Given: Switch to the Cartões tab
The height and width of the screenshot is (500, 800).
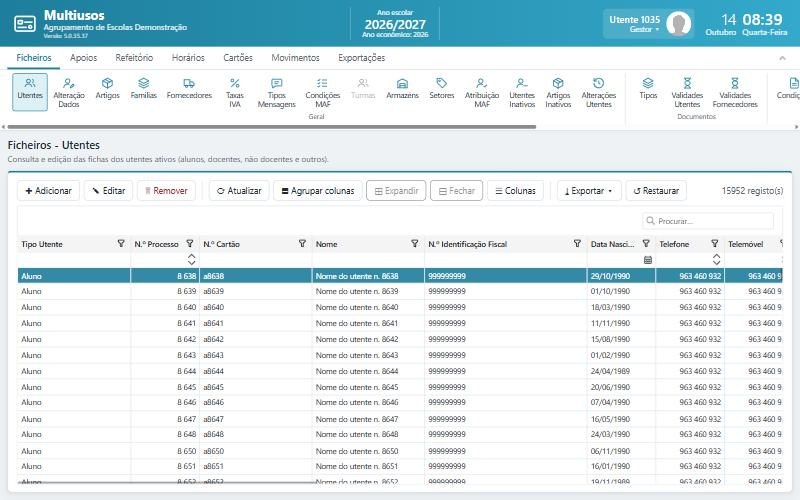Looking at the screenshot, I should click(238, 58).
